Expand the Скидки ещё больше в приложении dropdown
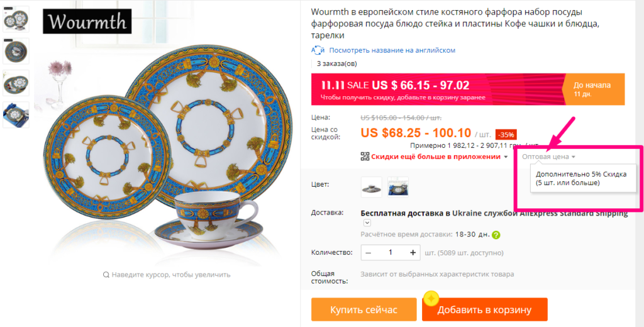This screenshot has height=327, width=644. click(440, 157)
